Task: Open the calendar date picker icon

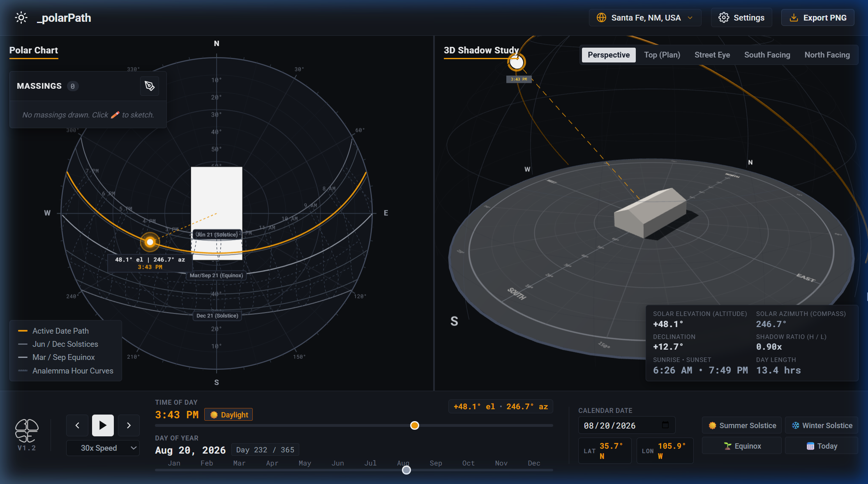Action: pos(665,425)
